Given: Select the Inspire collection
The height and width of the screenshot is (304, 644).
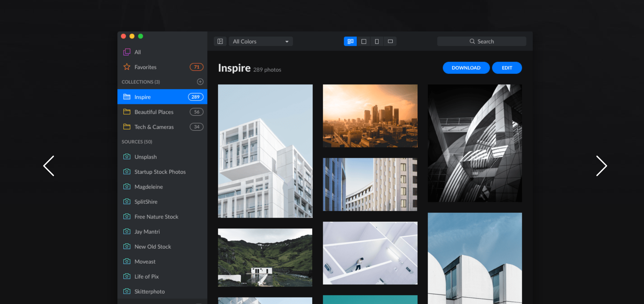Looking at the screenshot, I should coord(162,97).
